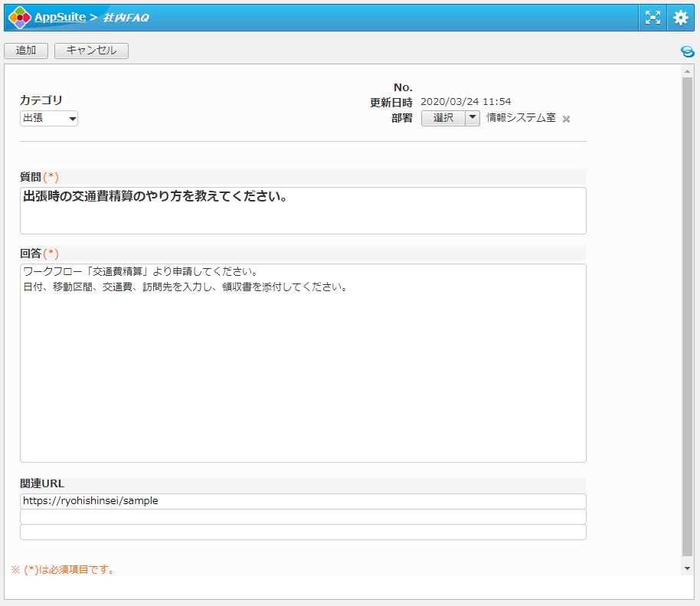The height and width of the screenshot is (606, 700).
Task: Click the scrollbar up arrow
Action: 687,70
